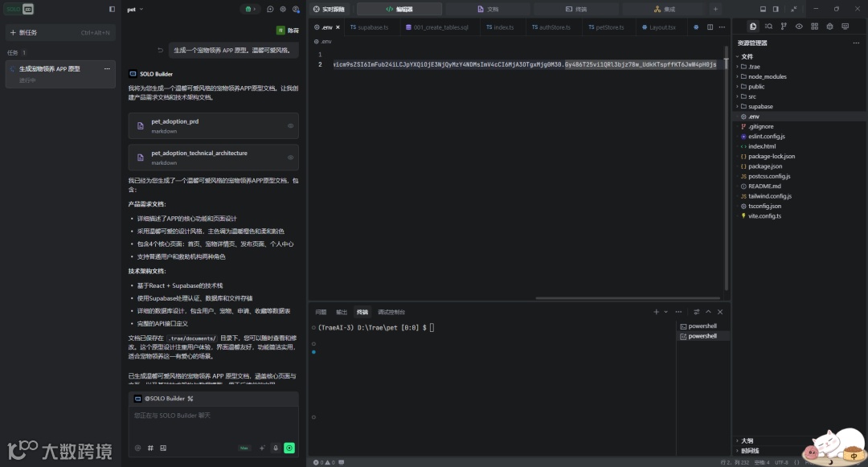868x467 pixels.
Task: Open new terminal profile dropdown arrow
Action: 665,312
